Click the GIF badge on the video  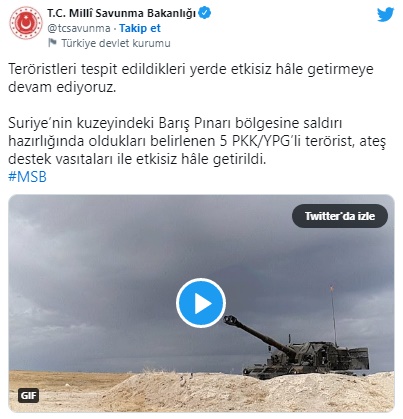point(29,396)
